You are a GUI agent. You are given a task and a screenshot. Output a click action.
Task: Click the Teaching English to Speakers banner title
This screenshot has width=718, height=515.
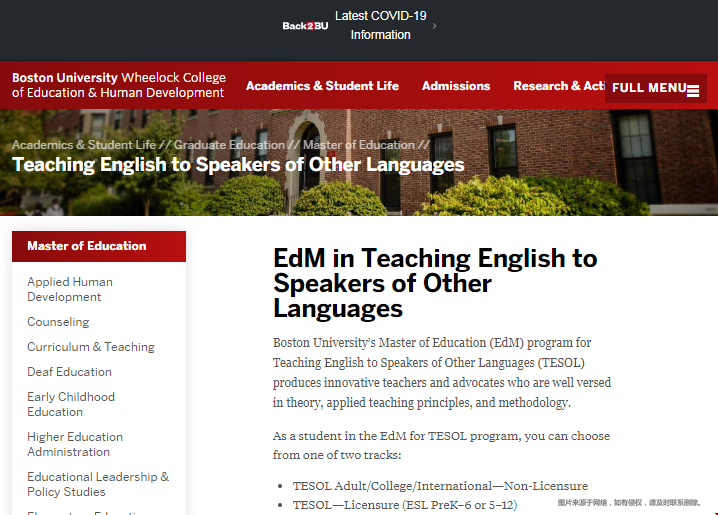click(238, 164)
